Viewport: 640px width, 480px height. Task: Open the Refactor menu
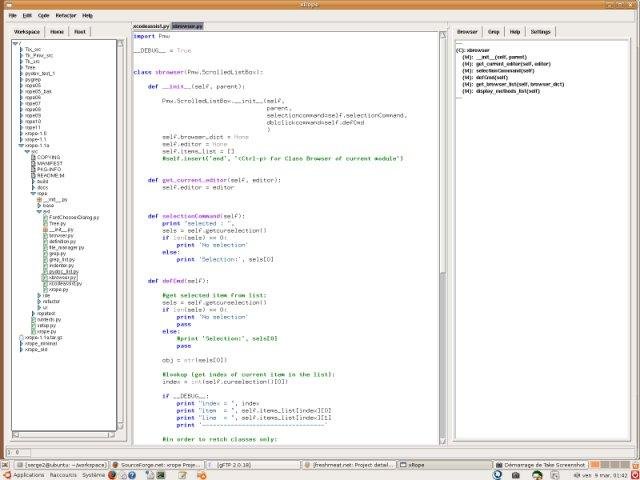(66, 16)
